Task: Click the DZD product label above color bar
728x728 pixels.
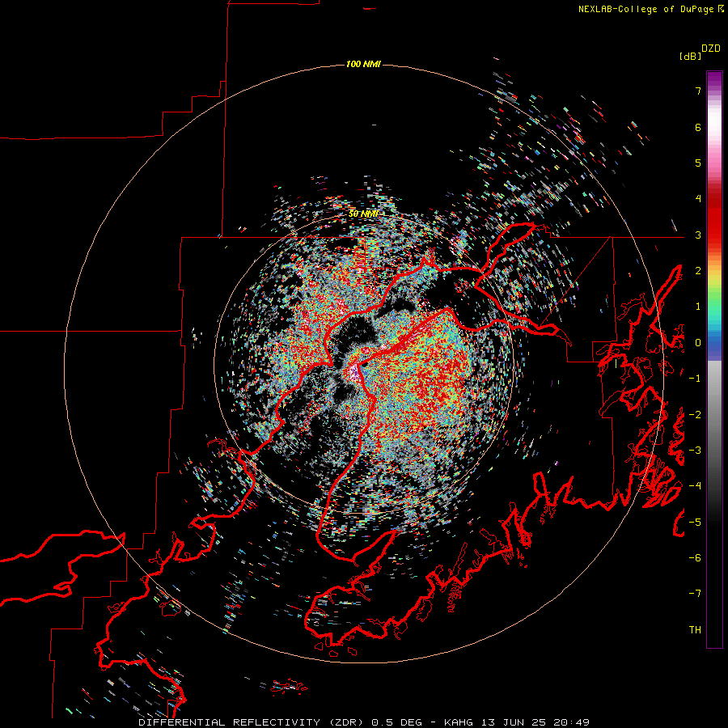Action: coord(711,49)
